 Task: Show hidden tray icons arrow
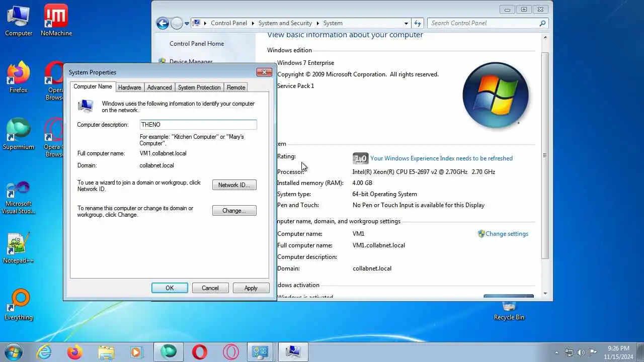(556, 352)
